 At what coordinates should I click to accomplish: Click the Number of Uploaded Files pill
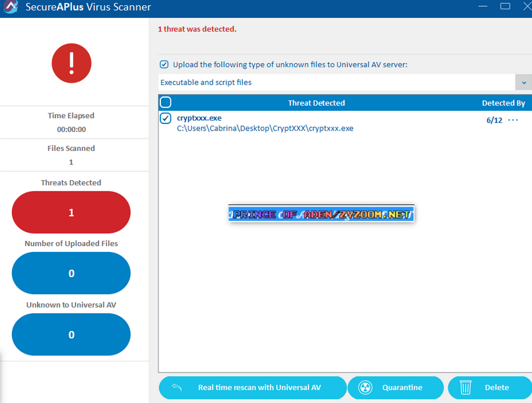click(x=71, y=273)
